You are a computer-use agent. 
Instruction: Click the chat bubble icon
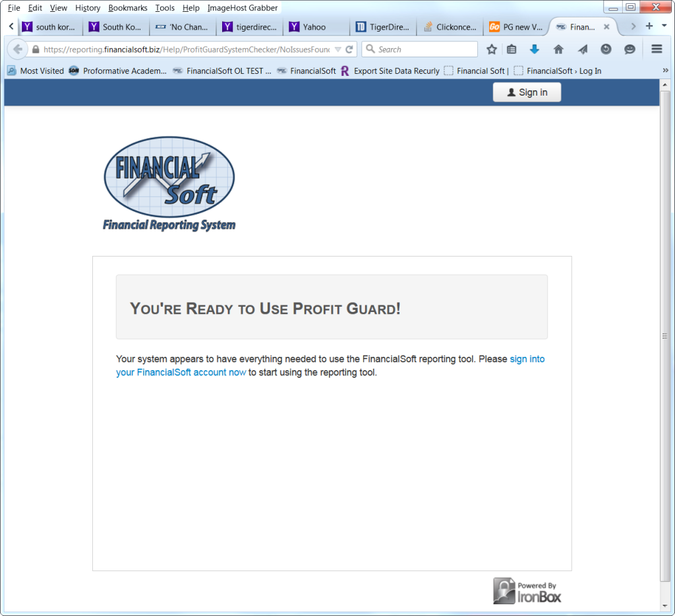pyautogui.click(x=630, y=49)
